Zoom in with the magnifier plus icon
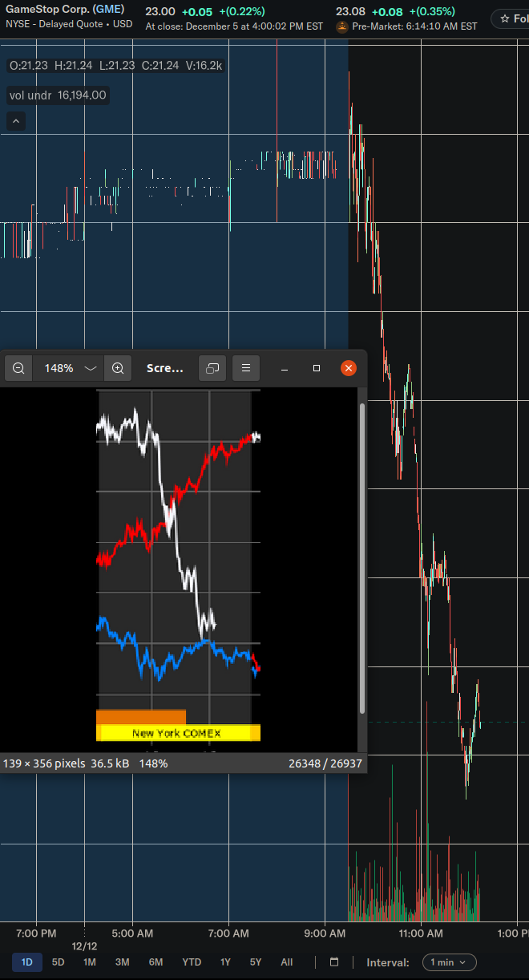Image resolution: width=529 pixels, height=980 pixels. coord(118,368)
